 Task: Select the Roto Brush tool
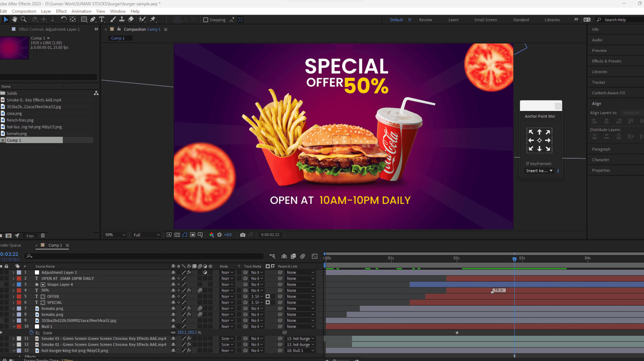point(142,19)
